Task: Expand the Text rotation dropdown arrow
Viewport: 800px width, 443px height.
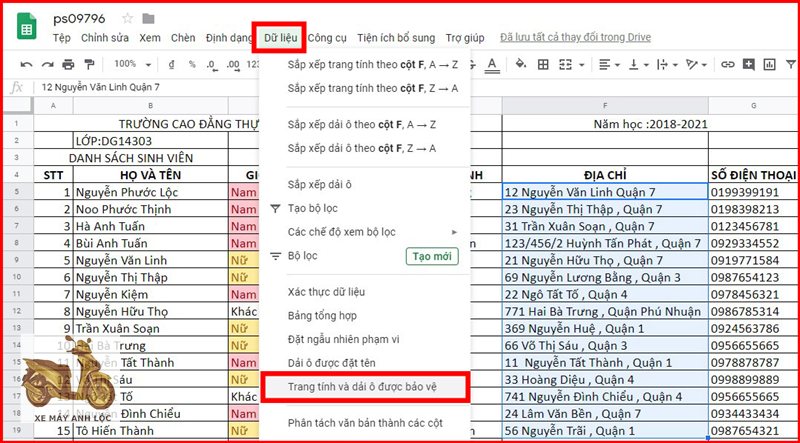Action: pos(704,65)
